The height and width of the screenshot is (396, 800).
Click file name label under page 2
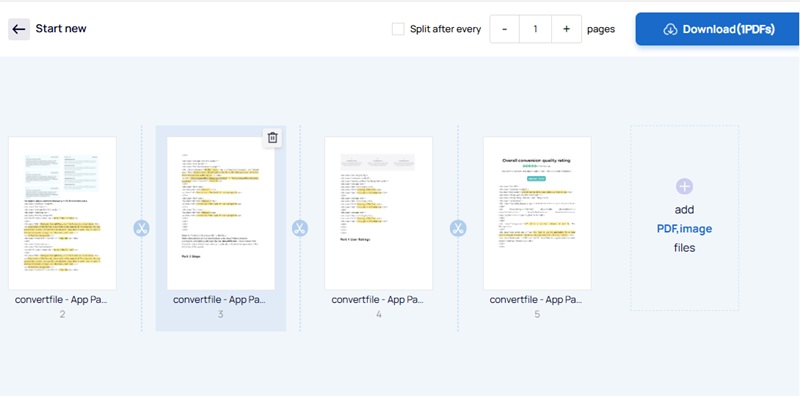pyautogui.click(x=61, y=300)
